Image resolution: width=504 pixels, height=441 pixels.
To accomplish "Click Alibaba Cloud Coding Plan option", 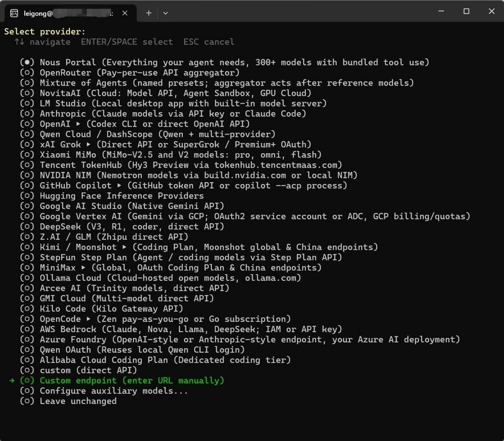I will tap(155, 360).
